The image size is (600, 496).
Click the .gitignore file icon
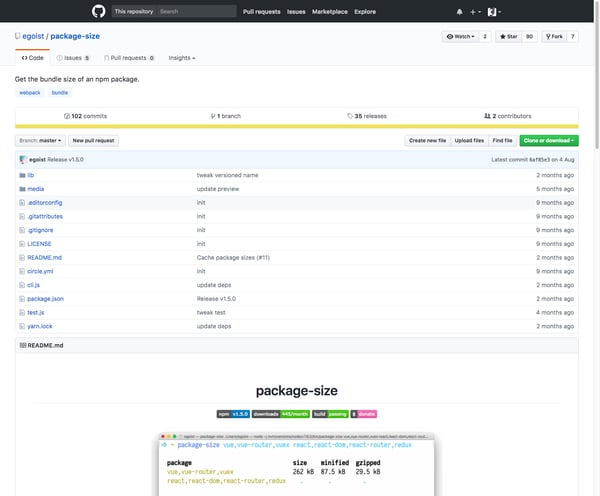click(22, 230)
